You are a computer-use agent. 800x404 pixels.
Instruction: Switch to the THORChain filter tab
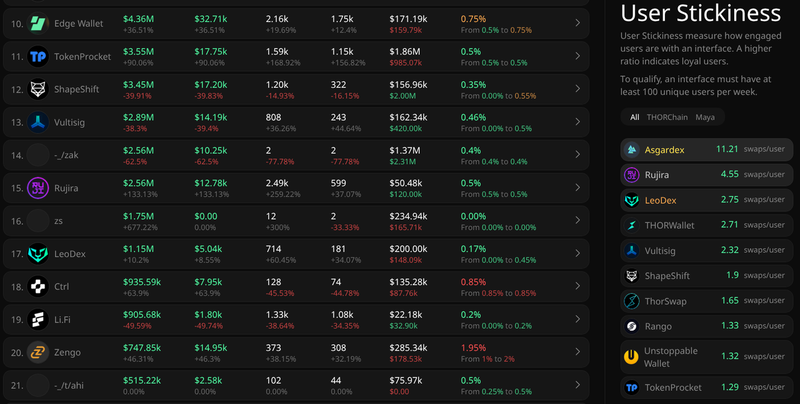(x=666, y=117)
